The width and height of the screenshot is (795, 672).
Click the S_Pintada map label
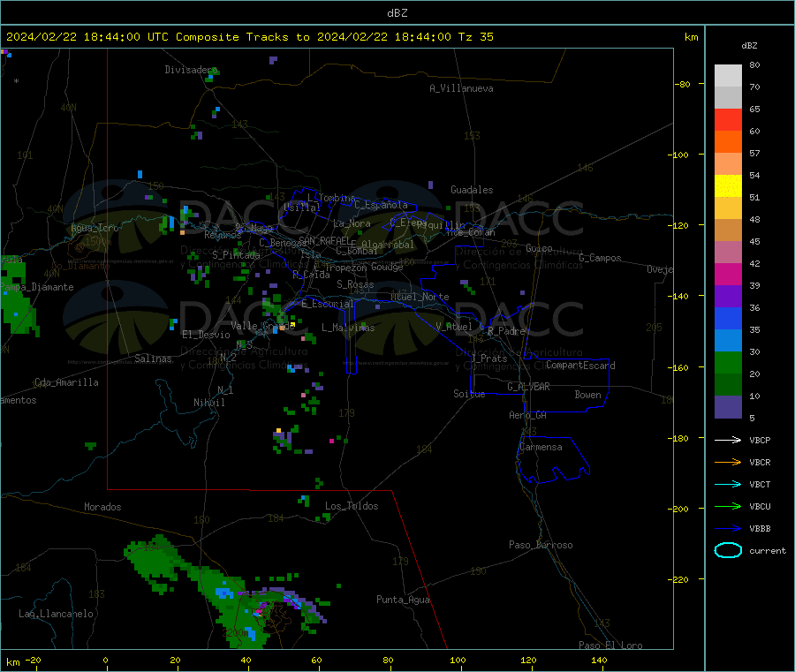tap(236, 255)
